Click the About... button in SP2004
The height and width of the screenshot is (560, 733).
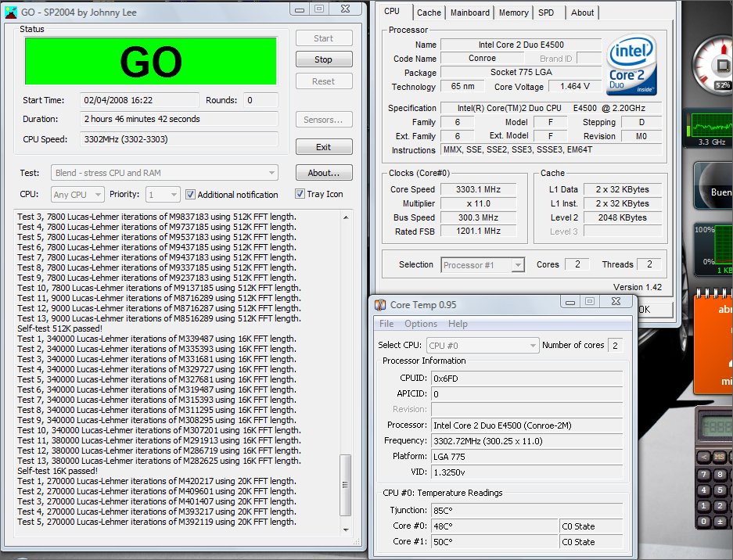[x=324, y=173]
